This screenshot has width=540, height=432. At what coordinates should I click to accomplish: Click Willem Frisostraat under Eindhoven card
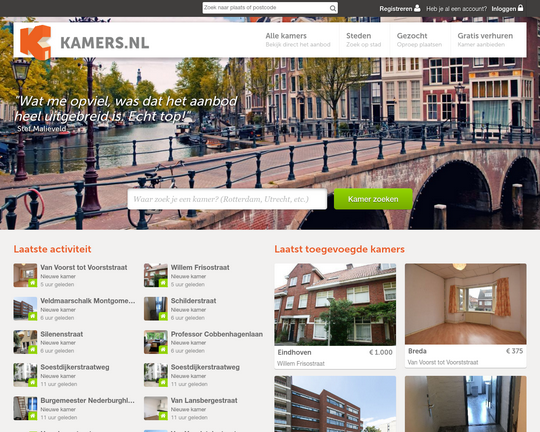tap(301, 363)
